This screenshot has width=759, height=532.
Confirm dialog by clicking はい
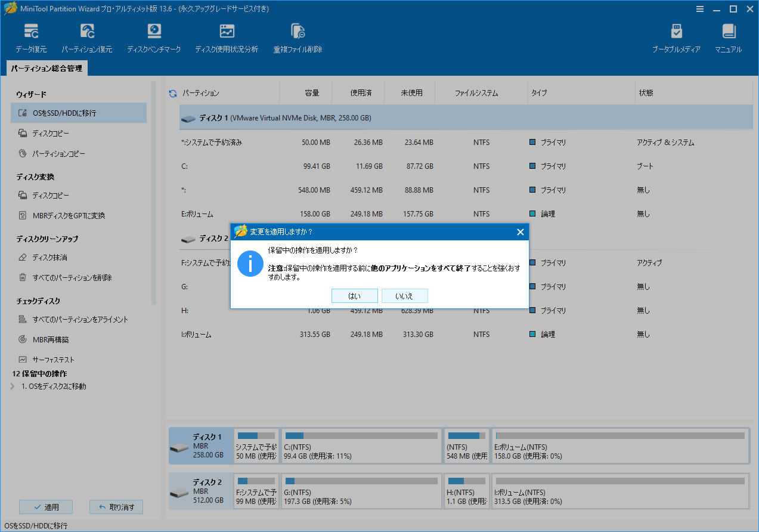[x=354, y=295]
